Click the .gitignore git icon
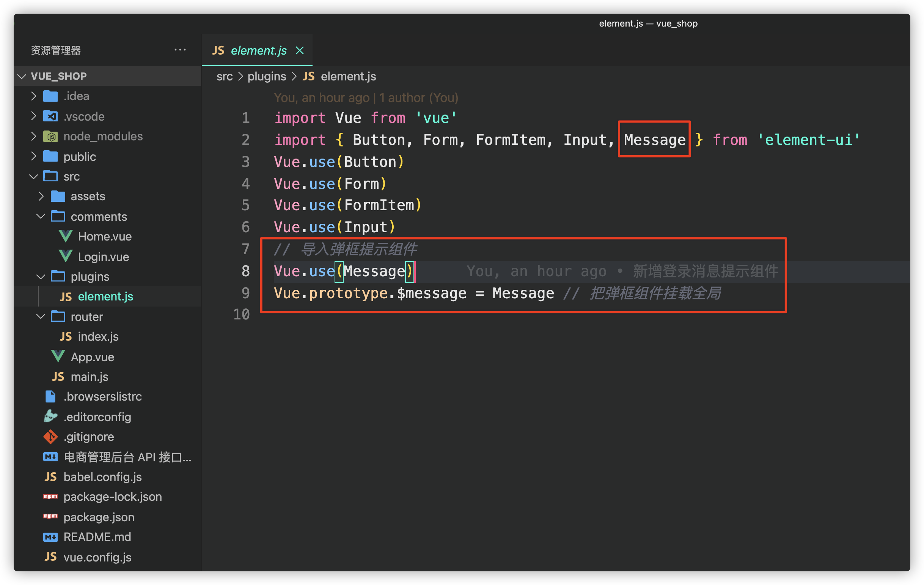The height and width of the screenshot is (585, 924). 50,436
